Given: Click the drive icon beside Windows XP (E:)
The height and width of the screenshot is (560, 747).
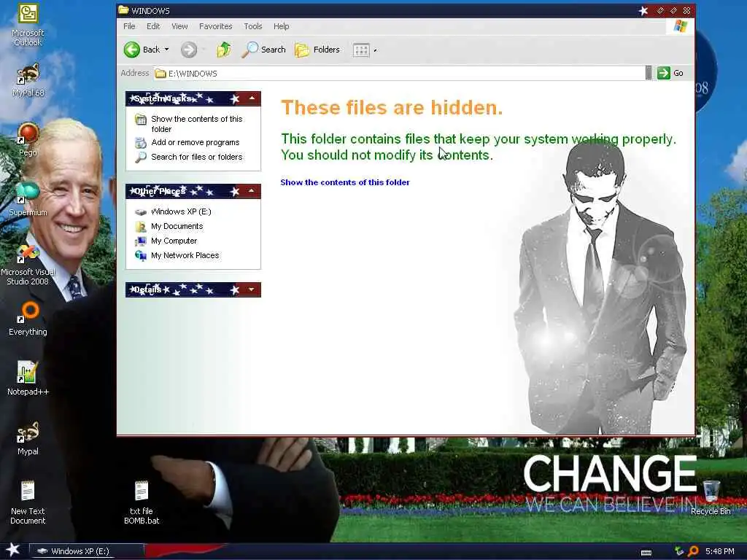Looking at the screenshot, I should (x=141, y=212).
